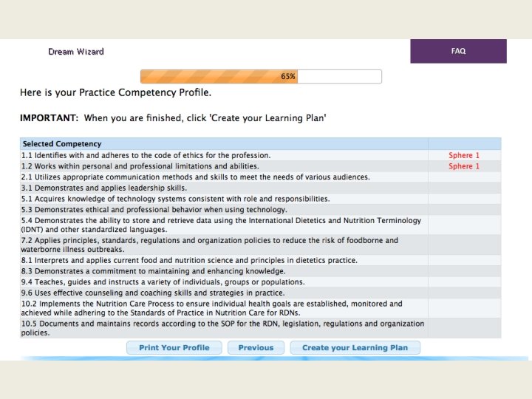This screenshot has width=532, height=399.
Task: Click the Dream Wizard title link
Action: click(x=76, y=52)
